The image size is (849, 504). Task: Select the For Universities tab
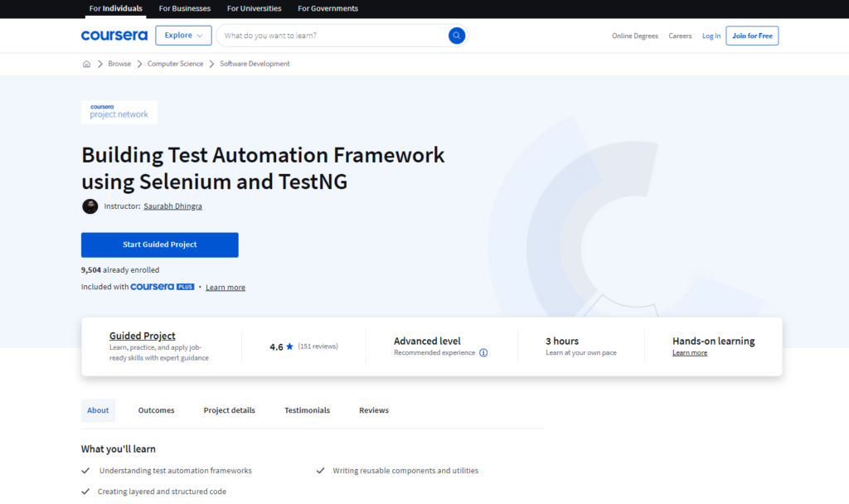(255, 8)
